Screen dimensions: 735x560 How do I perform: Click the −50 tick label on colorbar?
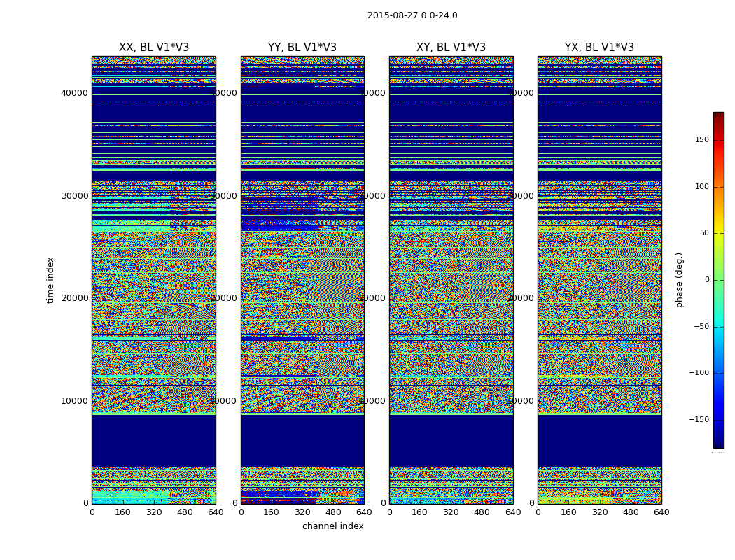pyautogui.click(x=701, y=327)
